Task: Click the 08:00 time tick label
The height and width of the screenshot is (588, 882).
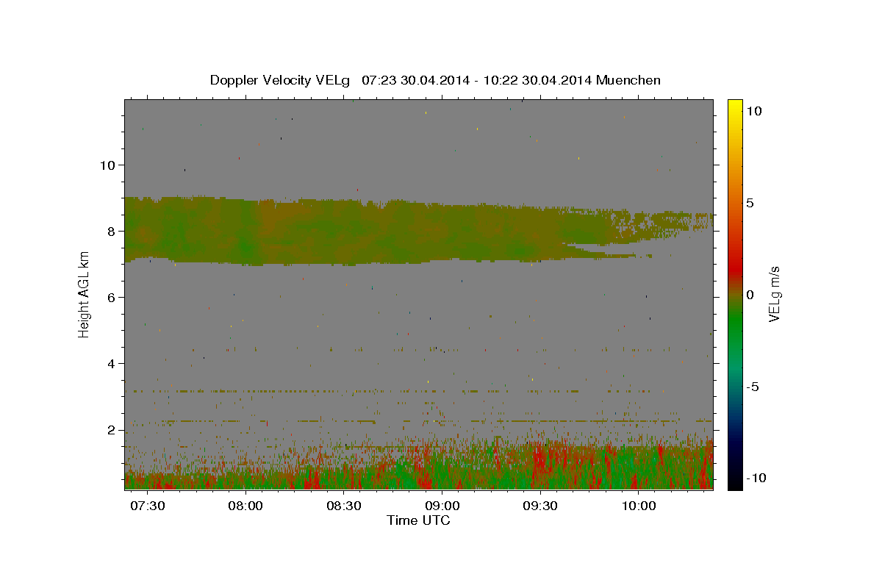Action: (245, 506)
